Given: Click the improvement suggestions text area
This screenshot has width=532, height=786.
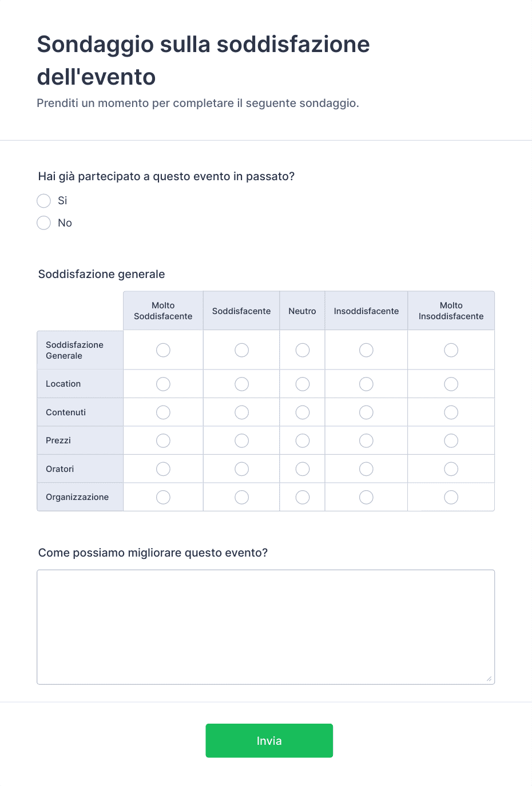Looking at the screenshot, I should pos(266,627).
